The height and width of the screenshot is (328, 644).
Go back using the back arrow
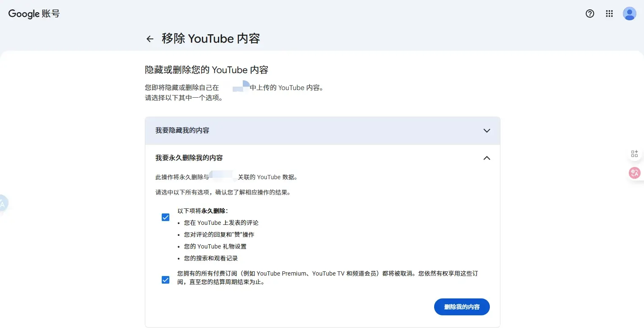(x=150, y=38)
